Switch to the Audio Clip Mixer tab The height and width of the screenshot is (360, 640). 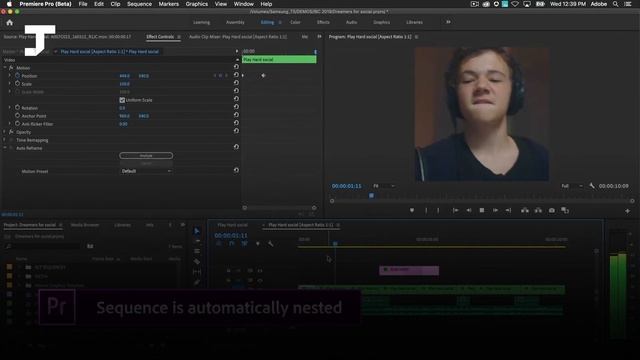click(x=238, y=37)
